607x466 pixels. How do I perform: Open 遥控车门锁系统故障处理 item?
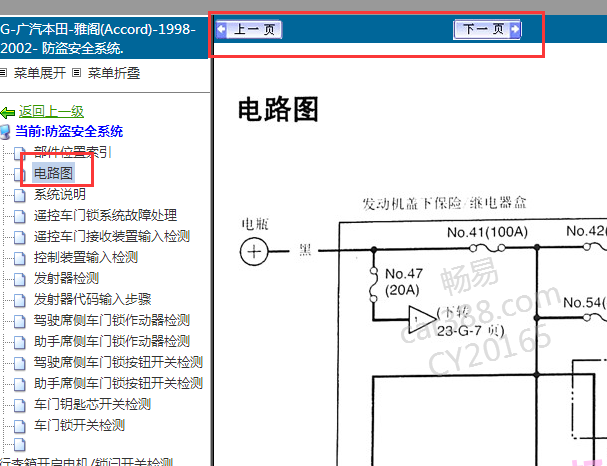coord(105,215)
